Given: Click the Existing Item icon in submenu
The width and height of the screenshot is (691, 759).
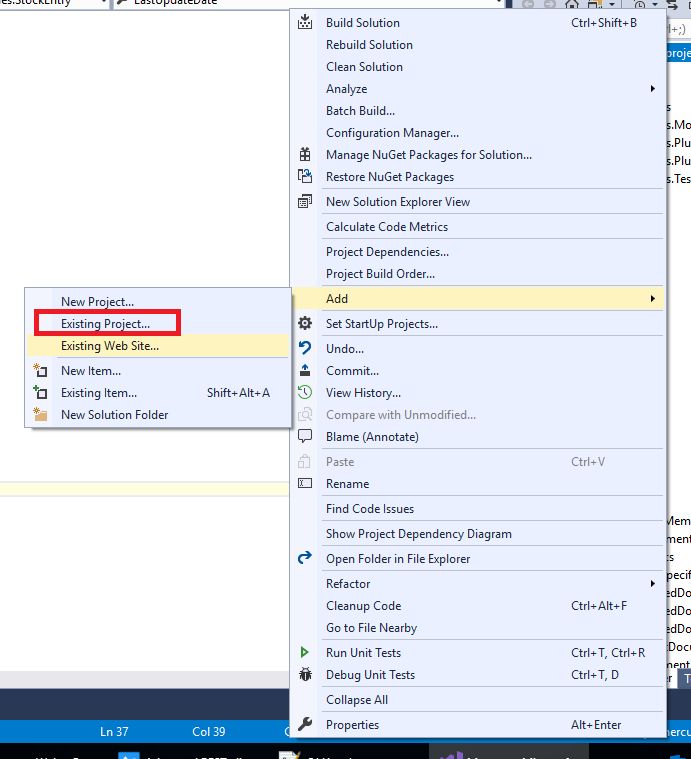Looking at the screenshot, I should click(40, 392).
